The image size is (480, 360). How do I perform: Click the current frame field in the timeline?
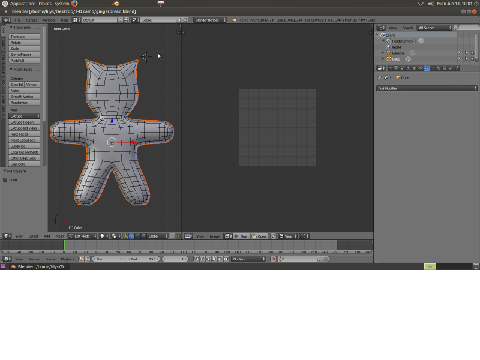[175, 259]
